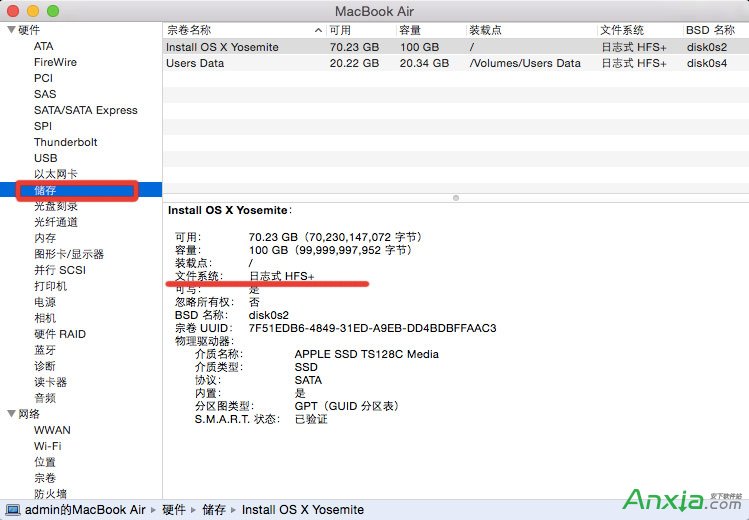
Task: Select 并行 SCSI in the sidebar
Action: click(60, 270)
